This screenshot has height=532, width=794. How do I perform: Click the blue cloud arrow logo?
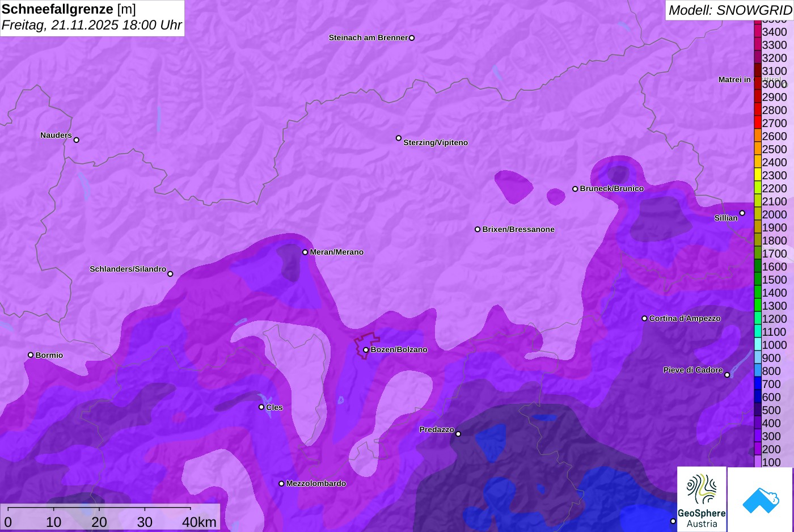[x=761, y=500]
